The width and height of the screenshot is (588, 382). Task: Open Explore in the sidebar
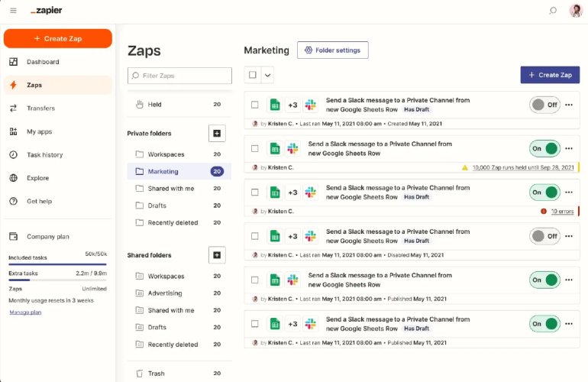pyautogui.click(x=58, y=178)
